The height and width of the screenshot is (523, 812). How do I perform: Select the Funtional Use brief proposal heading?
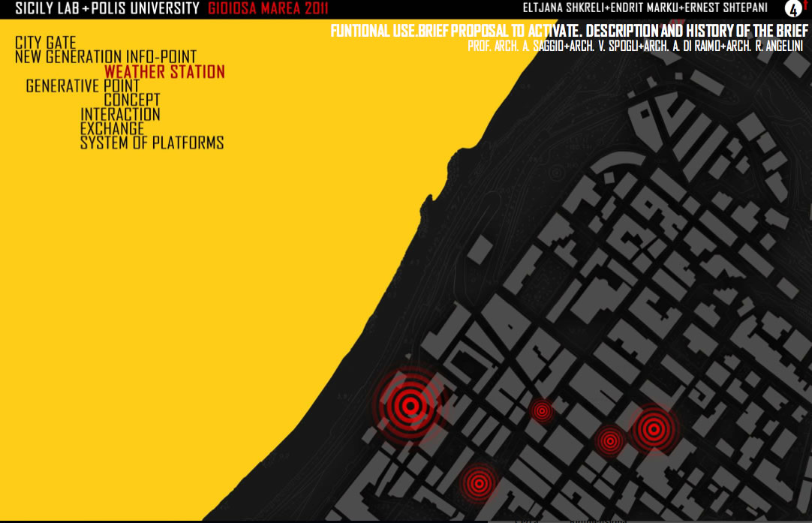point(569,32)
